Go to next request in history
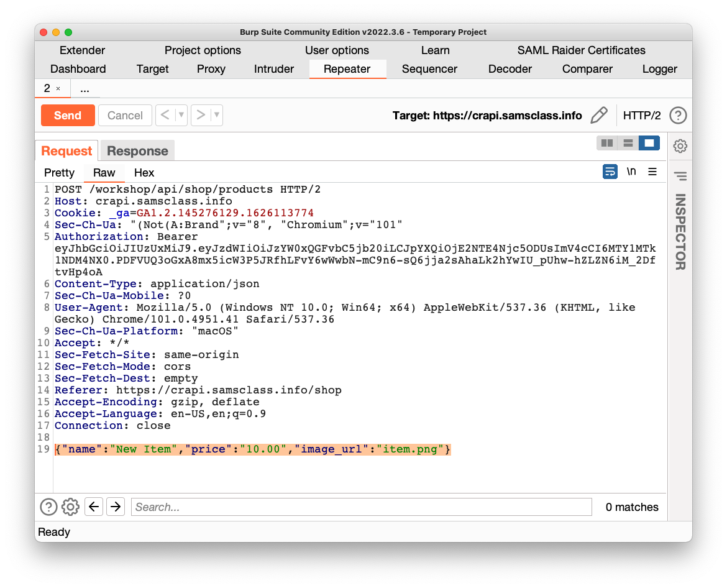 click(x=200, y=115)
